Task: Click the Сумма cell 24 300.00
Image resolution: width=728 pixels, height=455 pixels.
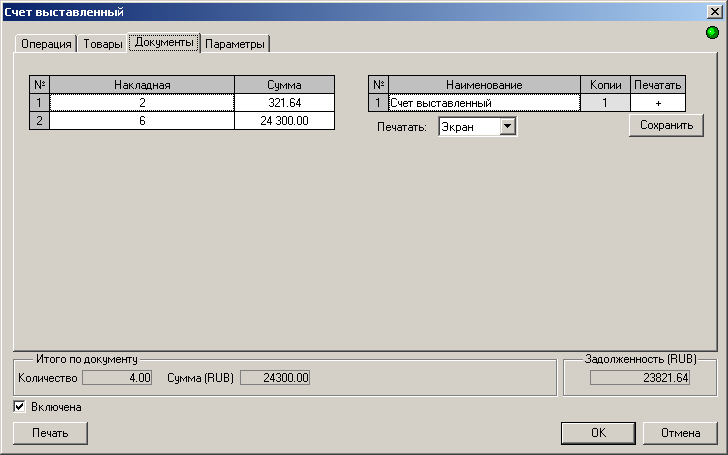Action: pyautogui.click(x=284, y=121)
